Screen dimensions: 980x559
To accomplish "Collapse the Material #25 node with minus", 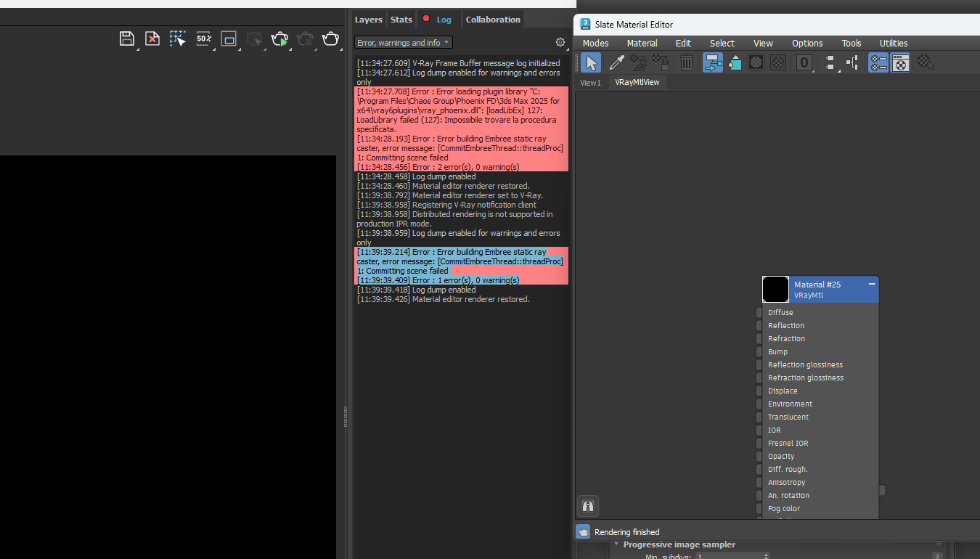I will pyautogui.click(x=872, y=285).
